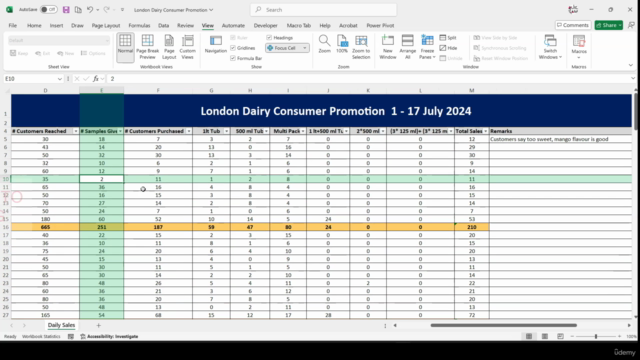Expand the Name Box dropdown
The height and width of the screenshot is (360, 640).
point(60,79)
